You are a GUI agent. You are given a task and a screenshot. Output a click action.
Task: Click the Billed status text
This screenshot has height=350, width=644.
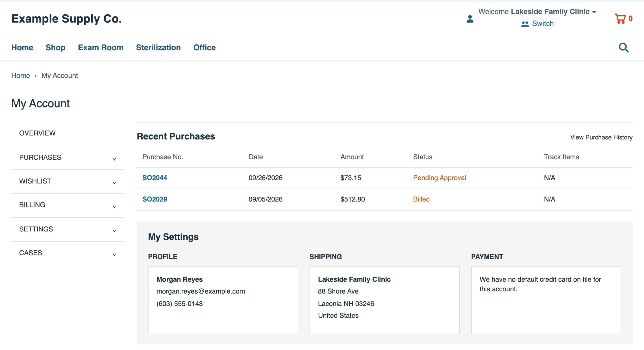[421, 199]
